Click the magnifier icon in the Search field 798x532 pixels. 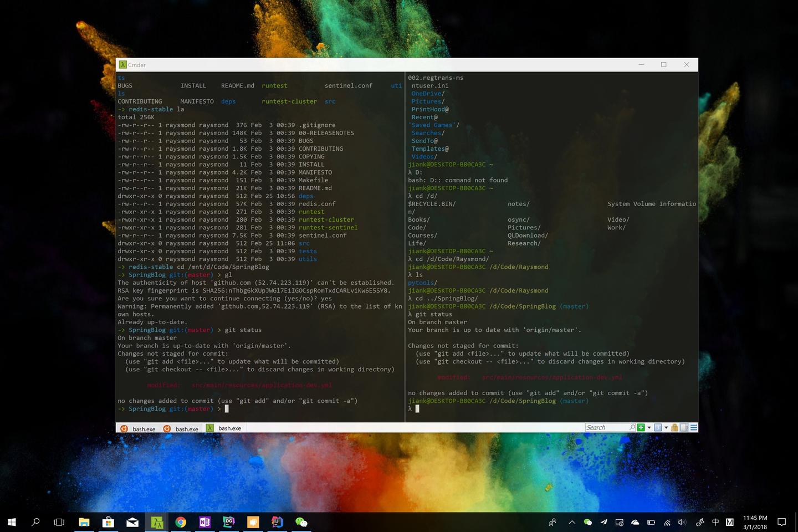pyautogui.click(x=632, y=427)
